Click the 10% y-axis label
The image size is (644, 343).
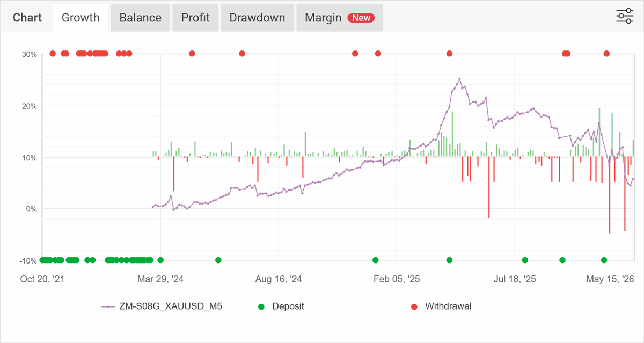coord(30,158)
